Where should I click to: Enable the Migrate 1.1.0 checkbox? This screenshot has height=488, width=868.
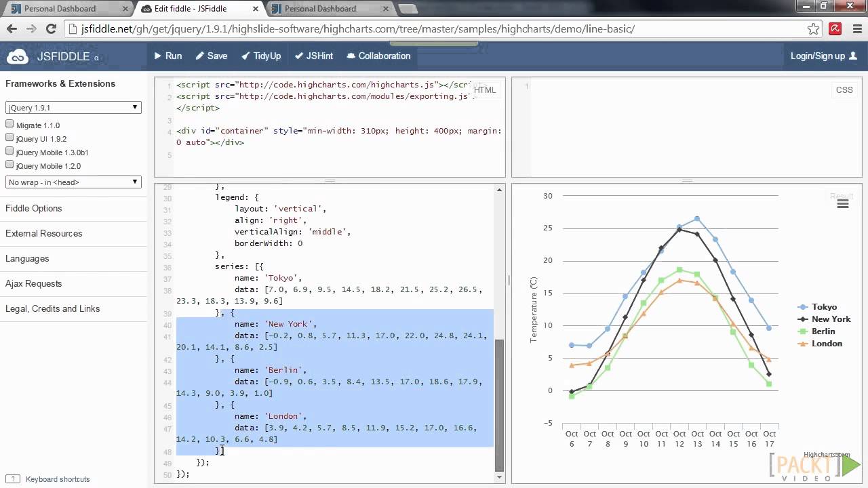coord(9,124)
